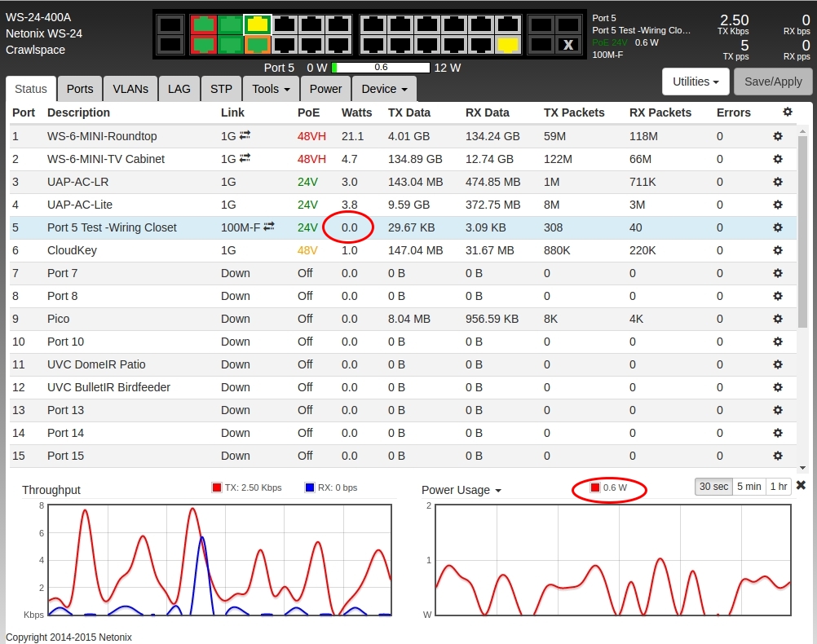Open gear icon for Pico row
This screenshot has width=817, height=644.
tap(777, 319)
